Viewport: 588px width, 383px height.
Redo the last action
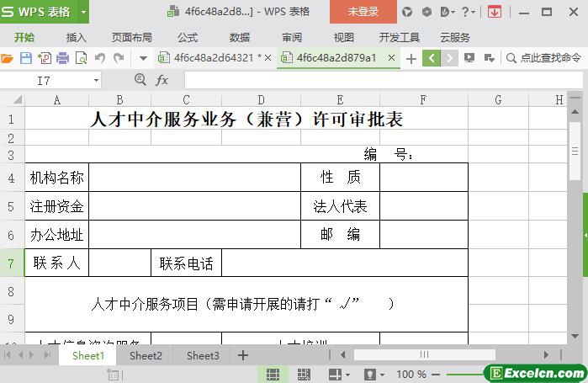pos(119,58)
